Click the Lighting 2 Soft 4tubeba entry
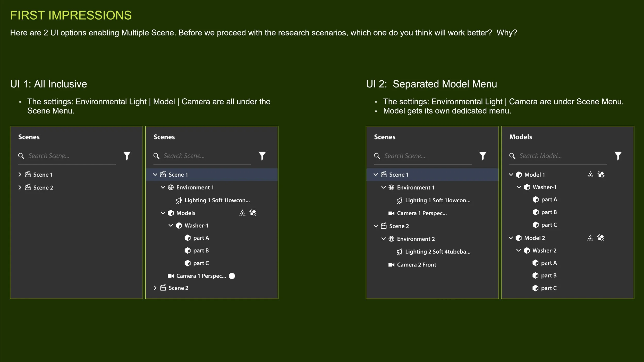This screenshot has height=362, width=644. click(x=437, y=252)
